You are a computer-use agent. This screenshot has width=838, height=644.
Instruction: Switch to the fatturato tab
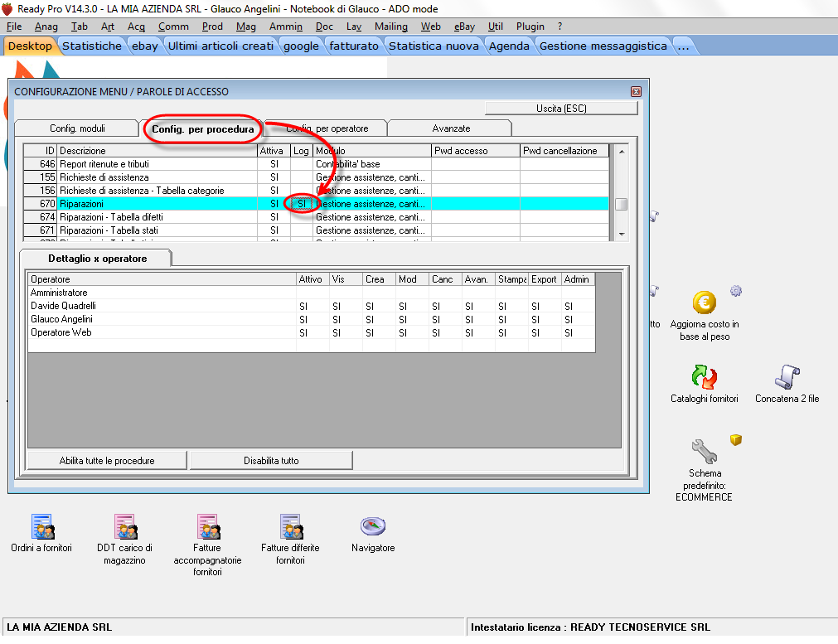click(354, 46)
